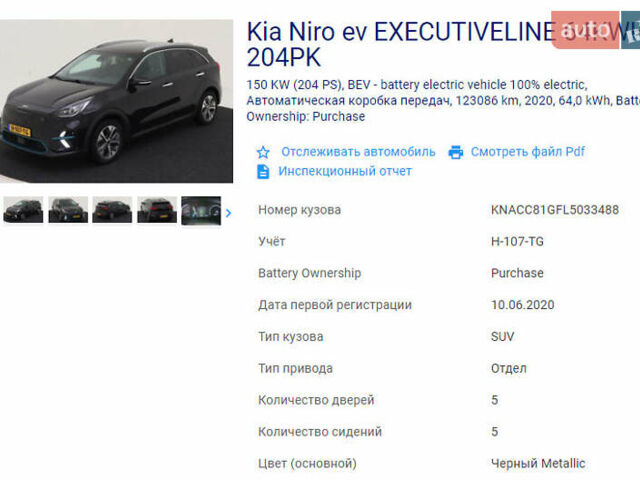Image resolution: width=640 pixels, height=480 pixels.
Task: Show next thumbnails with gallery arrow
Action: tap(228, 213)
